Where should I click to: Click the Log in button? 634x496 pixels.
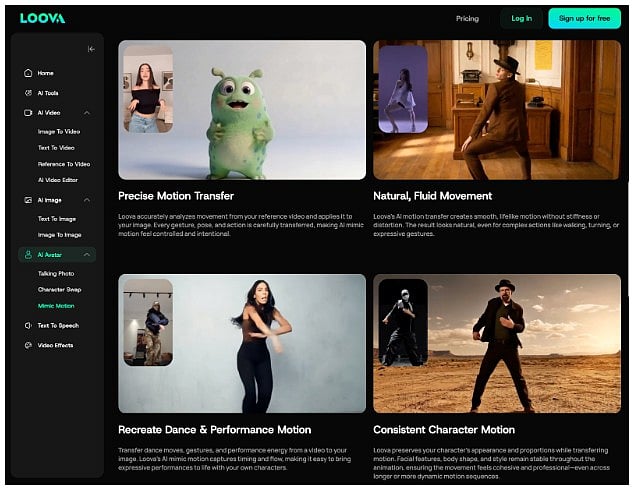coord(521,18)
